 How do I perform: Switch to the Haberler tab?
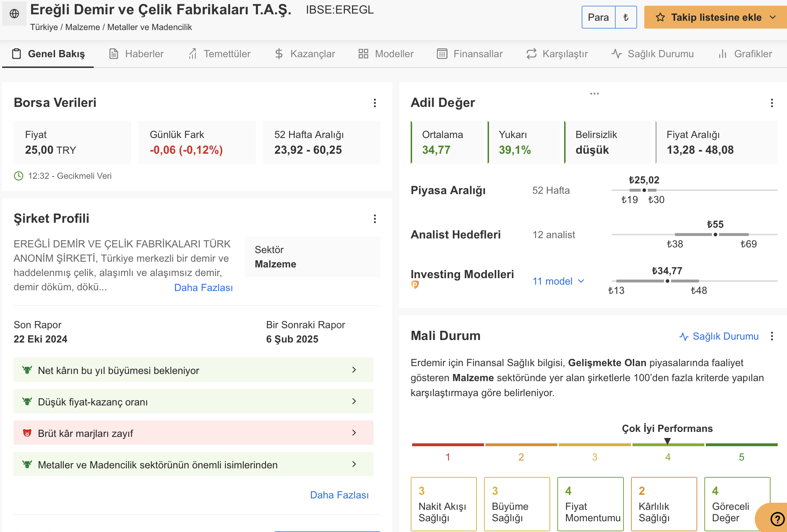coord(136,54)
